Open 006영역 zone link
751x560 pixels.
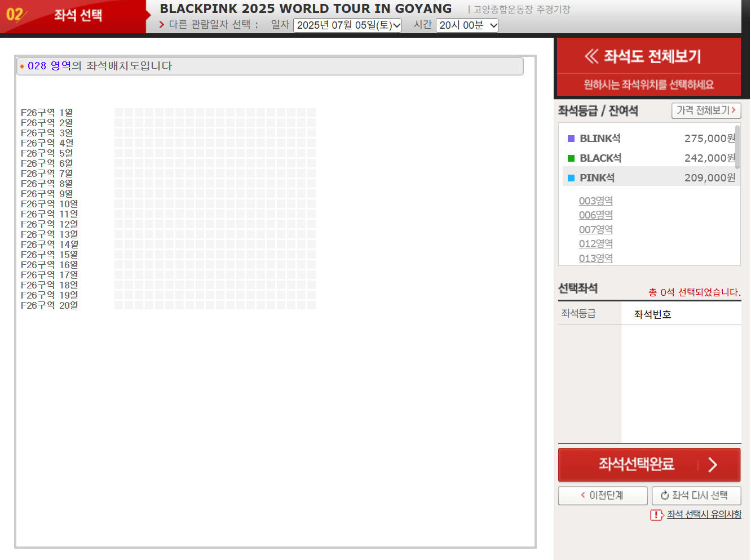595,215
